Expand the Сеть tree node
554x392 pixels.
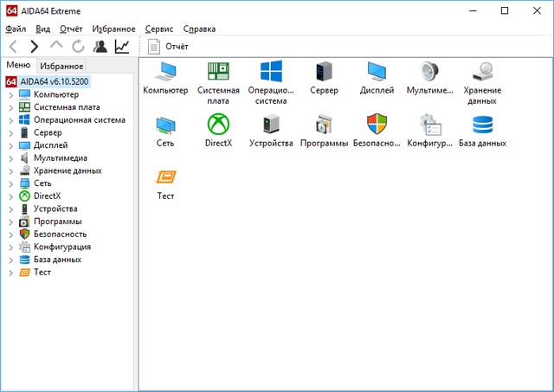[x=11, y=183]
